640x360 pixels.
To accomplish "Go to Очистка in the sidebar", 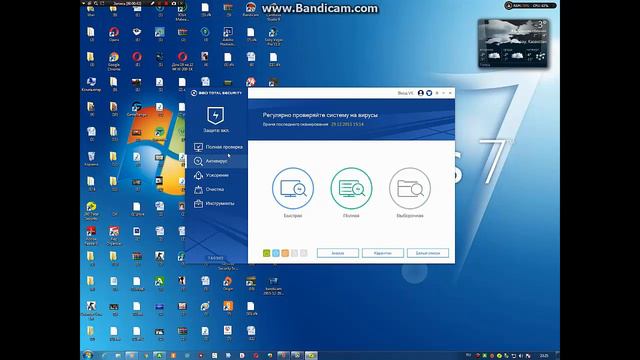I will (217, 189).
